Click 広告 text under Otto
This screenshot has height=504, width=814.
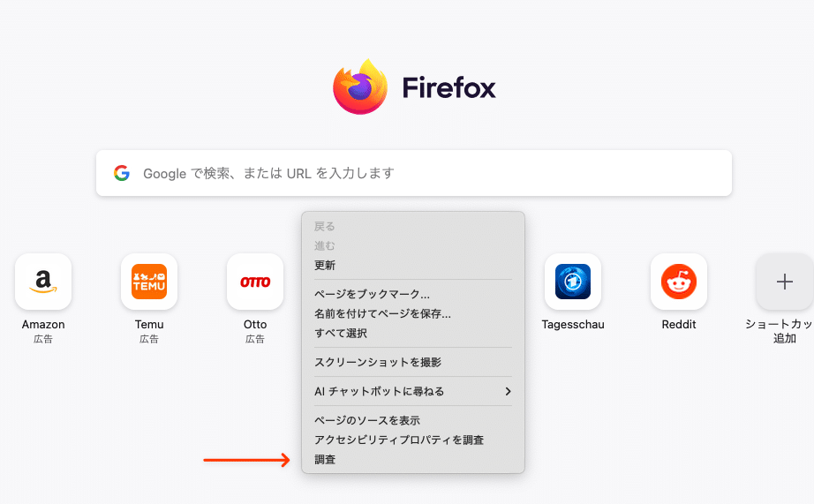(255, 339)
